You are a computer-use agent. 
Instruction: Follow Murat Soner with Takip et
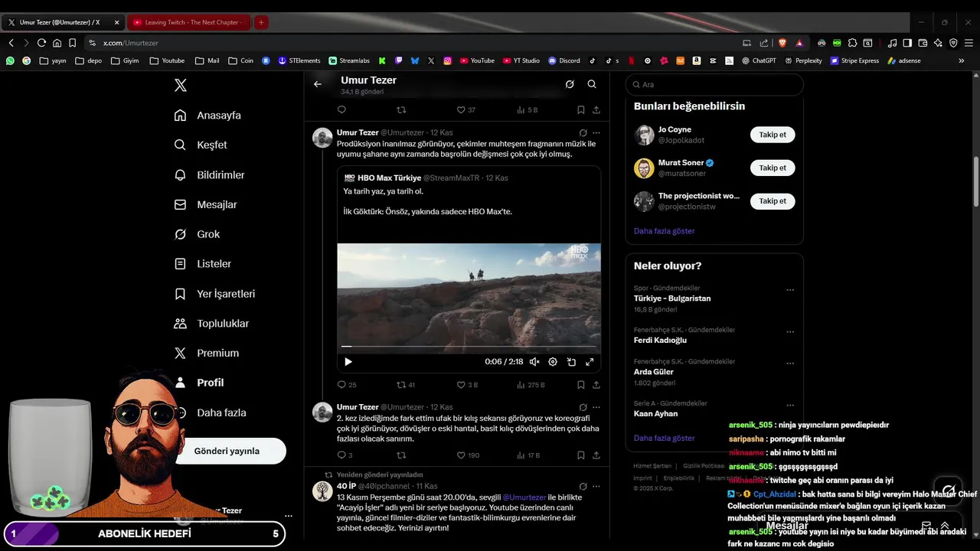[x=773, y=168]
